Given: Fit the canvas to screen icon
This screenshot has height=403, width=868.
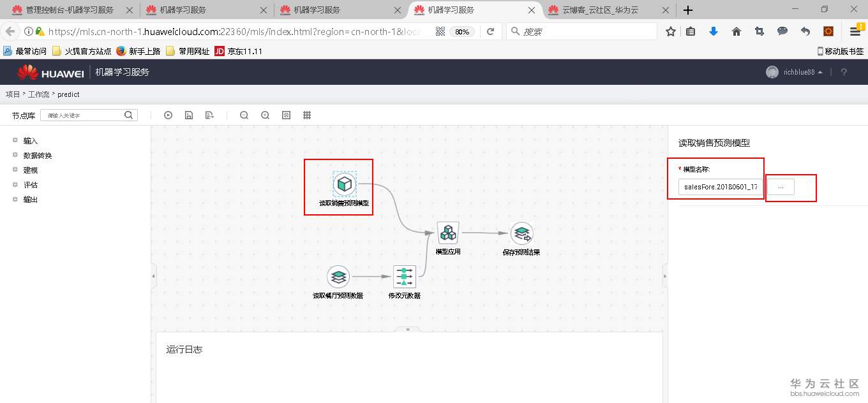Looking at the screenshot, I should 286,115.
